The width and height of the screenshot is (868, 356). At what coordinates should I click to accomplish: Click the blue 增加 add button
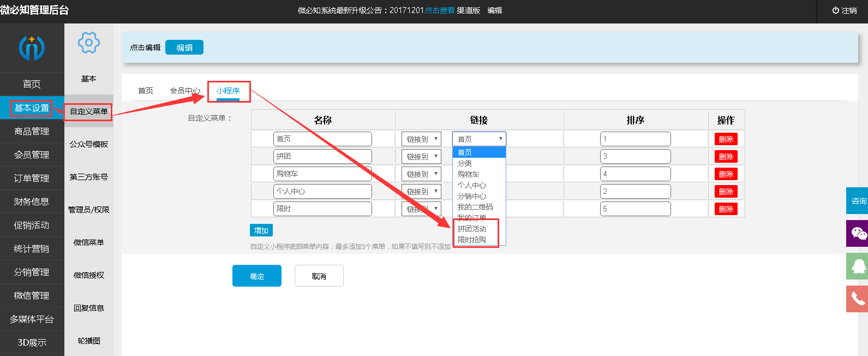[x=261, y=230]
